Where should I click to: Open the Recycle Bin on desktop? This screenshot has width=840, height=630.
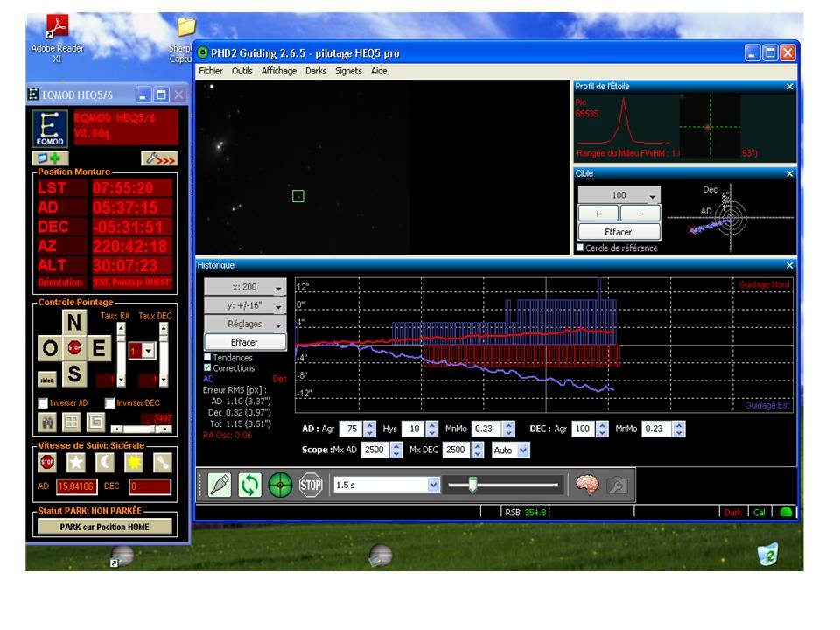pos(768,554)
